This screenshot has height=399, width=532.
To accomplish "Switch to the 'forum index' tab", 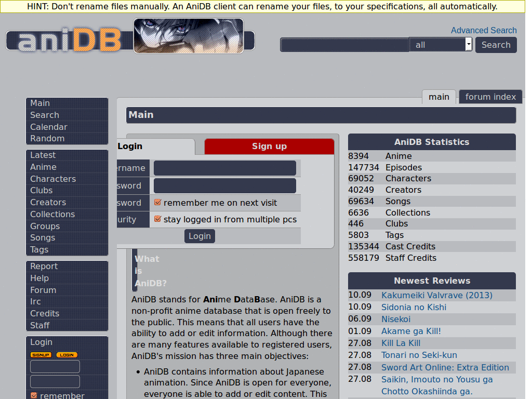I will coord(490,97).
